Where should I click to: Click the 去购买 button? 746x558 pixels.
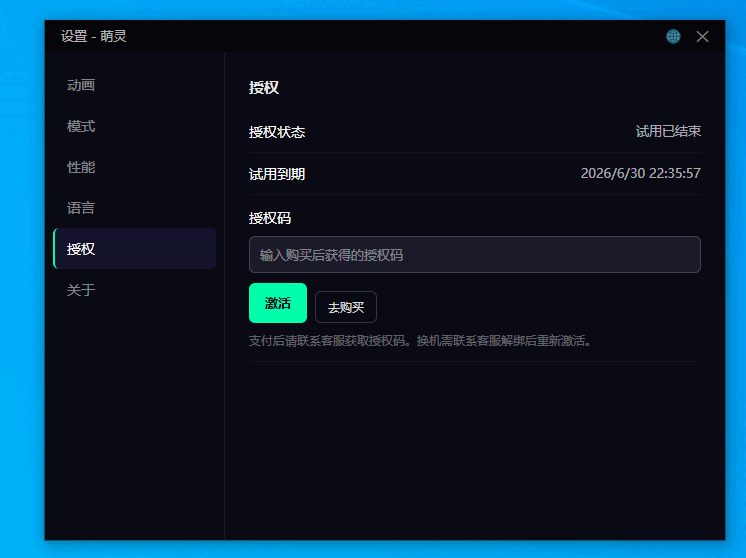pos(346,307)
